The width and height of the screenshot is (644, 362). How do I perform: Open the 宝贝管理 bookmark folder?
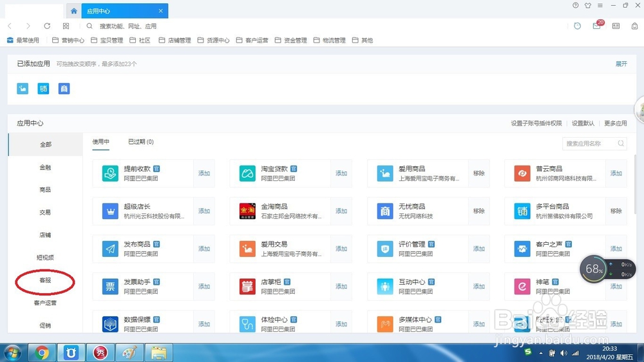(107, 41)
